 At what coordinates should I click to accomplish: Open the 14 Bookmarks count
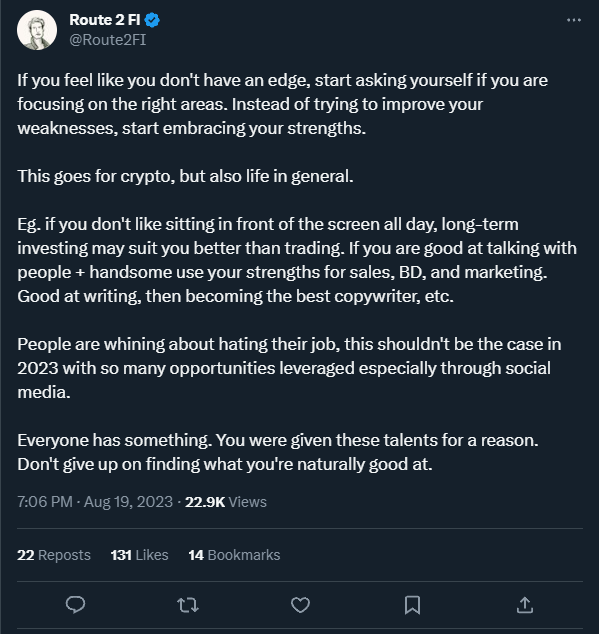point(234,555)
